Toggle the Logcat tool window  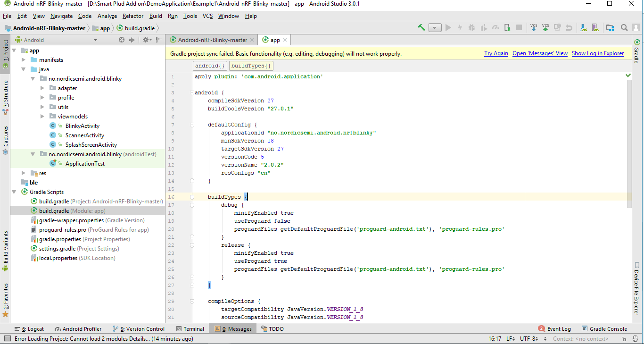(x=29, y=329)
